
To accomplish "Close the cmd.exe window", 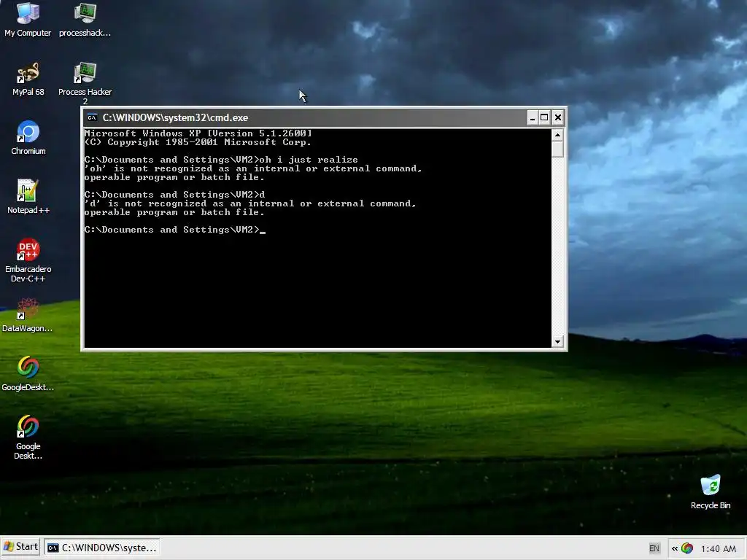I will click(558, 117).
